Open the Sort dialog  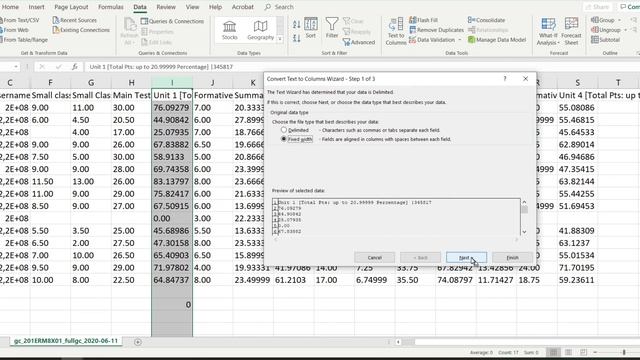311,28
